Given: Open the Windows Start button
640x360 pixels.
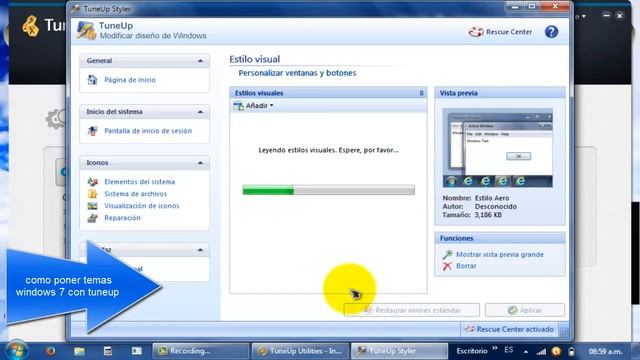Looking at the screenshot, I should click(x=16, y=351).
